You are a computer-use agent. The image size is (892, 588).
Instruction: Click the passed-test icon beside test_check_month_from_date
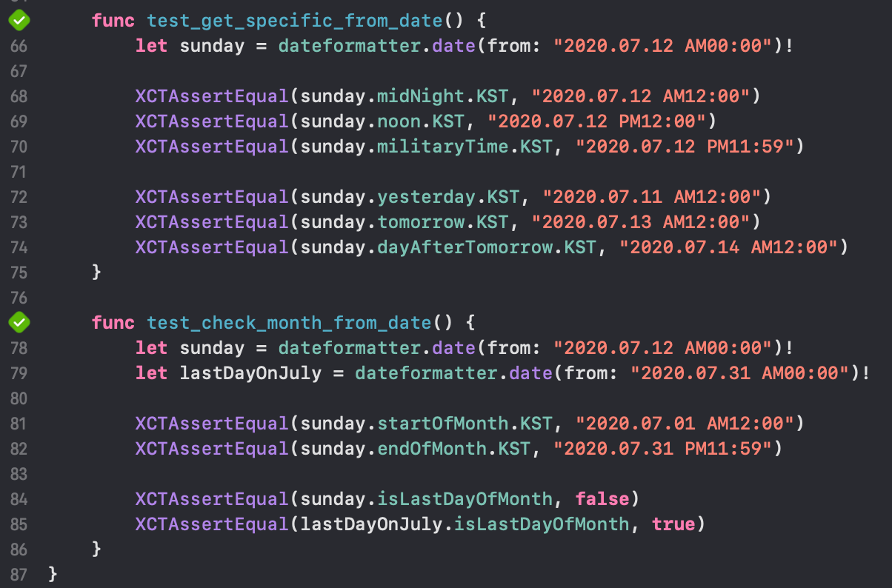click(19, 322)
